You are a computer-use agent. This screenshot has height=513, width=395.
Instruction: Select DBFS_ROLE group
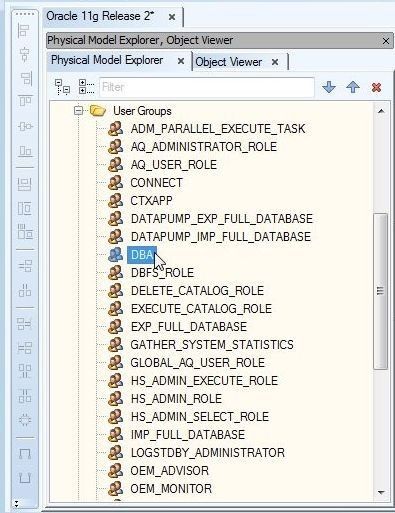(162, 273)
